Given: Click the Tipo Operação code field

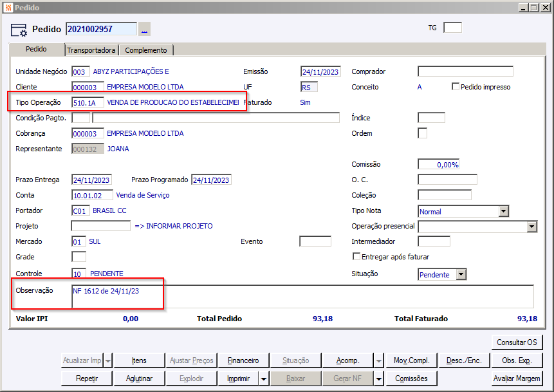Looking at the screenshot, I should [88, 102].
